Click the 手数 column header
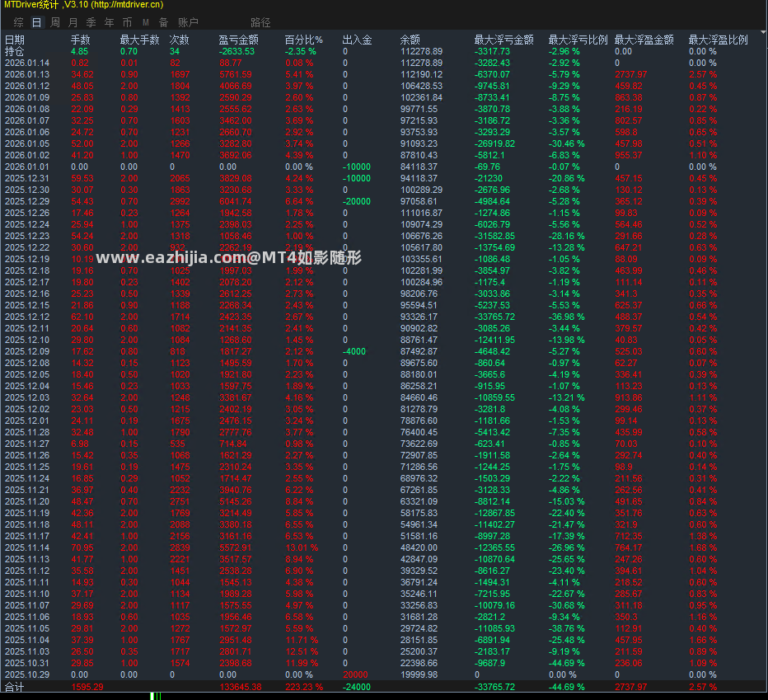 (x=80, y=40)
